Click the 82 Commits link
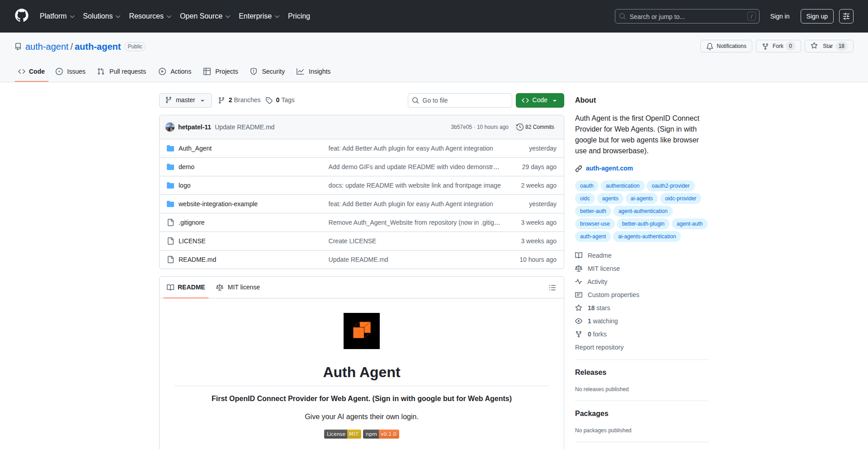The height and width of the screenshot is (449, 868). pyautogui.click(x=535, y=127)
